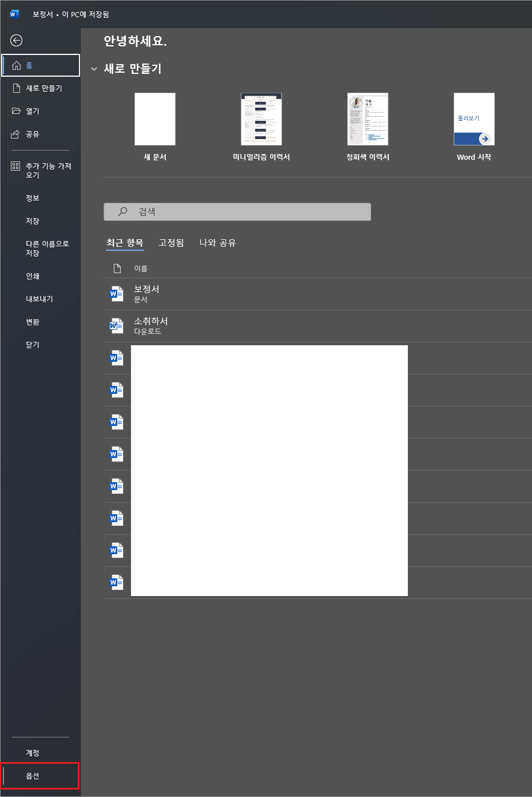Image resolution: width=532 pixels, height=797 pixels.
Task: Switch to 고정됨 tab
Action: coord(171,243)
